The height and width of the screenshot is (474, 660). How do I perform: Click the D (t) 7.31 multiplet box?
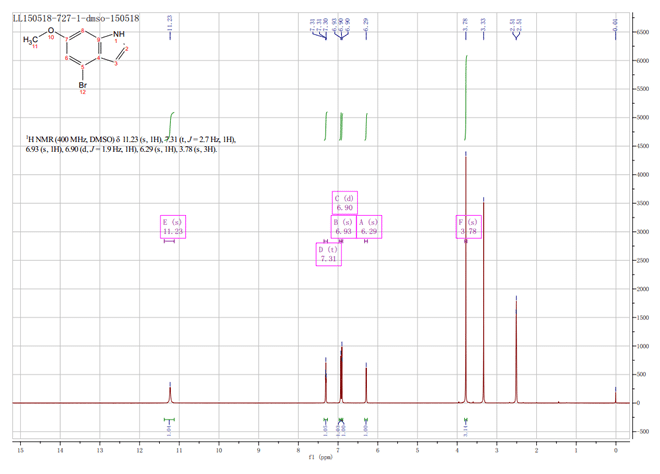click(x=329, y=254)
